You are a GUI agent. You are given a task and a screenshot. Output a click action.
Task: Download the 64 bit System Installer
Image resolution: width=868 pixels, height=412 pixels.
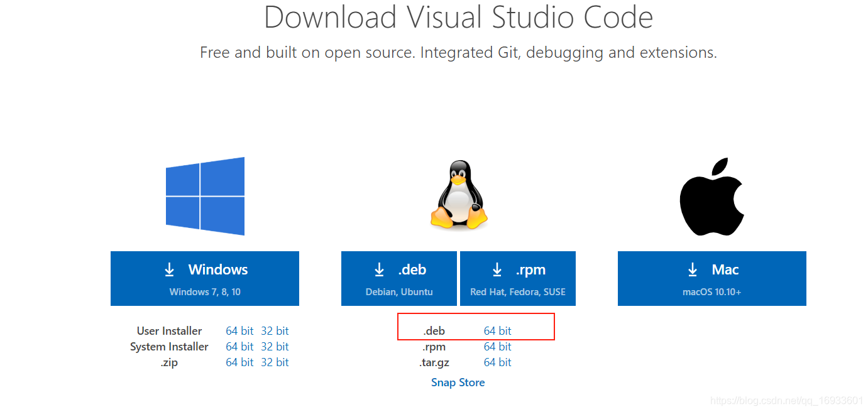(x=239, y=346)
